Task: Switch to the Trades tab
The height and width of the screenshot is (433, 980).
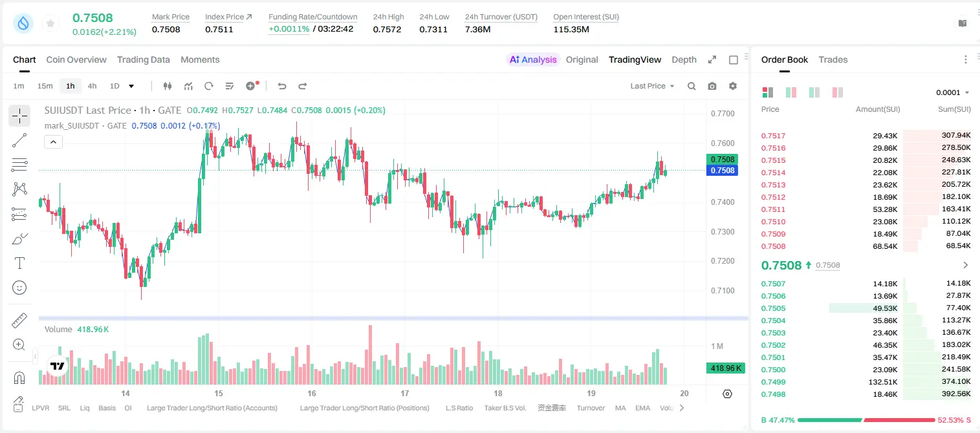Action: click(x=833, y=59)
